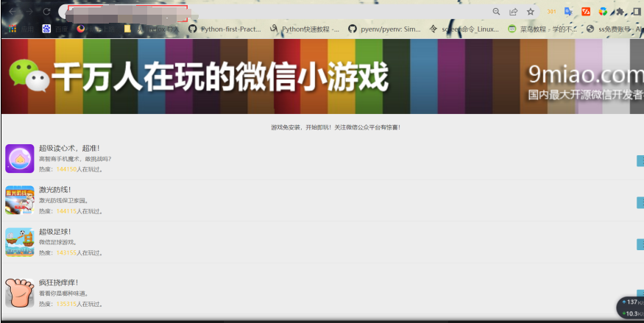The width and height of the screenshot is (644, 323).
Task: Click the browser forward arrow
Action: [x=29, y=12]
